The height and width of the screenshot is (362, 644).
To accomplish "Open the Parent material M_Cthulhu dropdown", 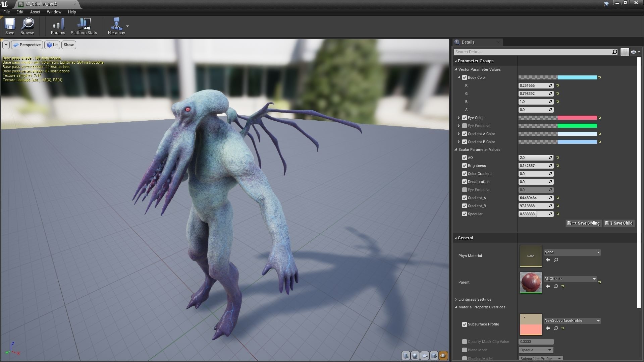I will 570,279.
